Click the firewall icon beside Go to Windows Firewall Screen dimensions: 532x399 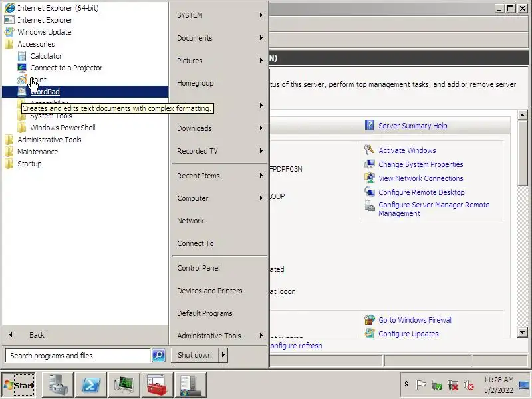pyautogui.click(x=370, y=320)
